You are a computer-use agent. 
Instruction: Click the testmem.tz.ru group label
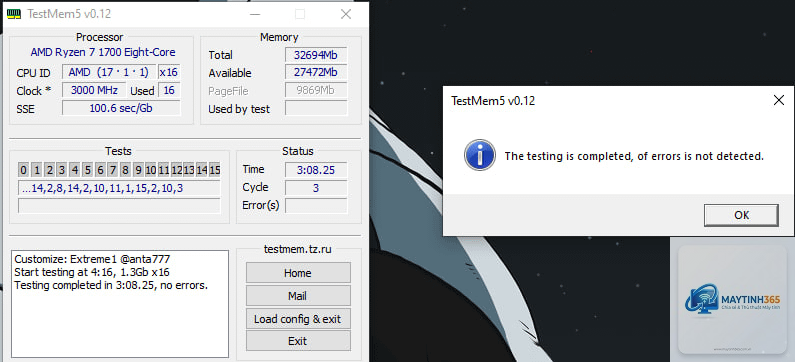(298, 249)
